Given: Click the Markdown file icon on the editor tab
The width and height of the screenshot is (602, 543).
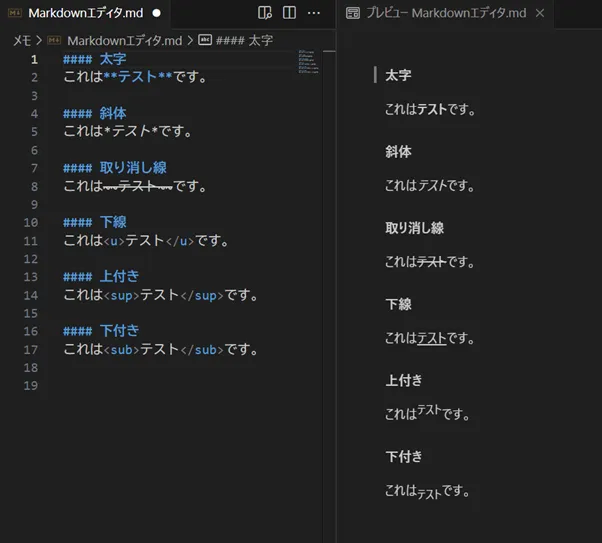Looking at the screenshot, I should [x=14, y=13].
